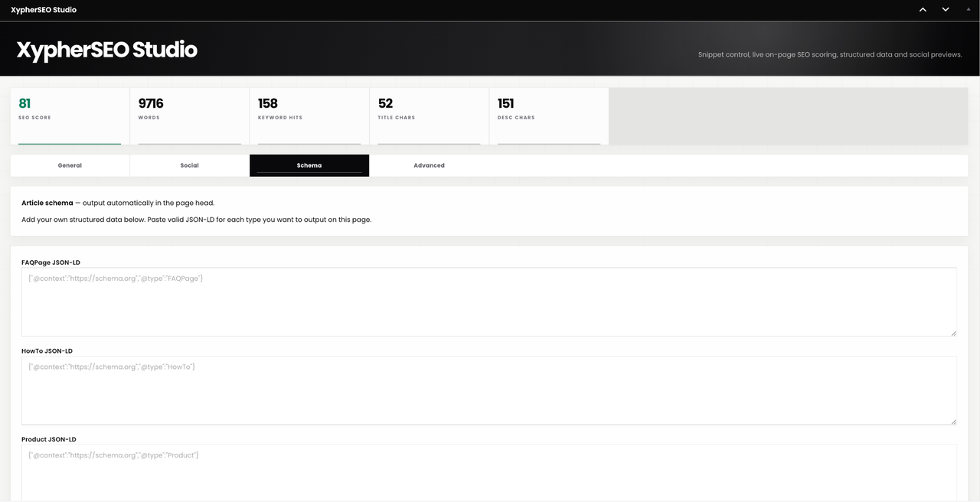
Task: Click the XypherSEO Studio panel title bar text
Action: [x=44, y=10]
